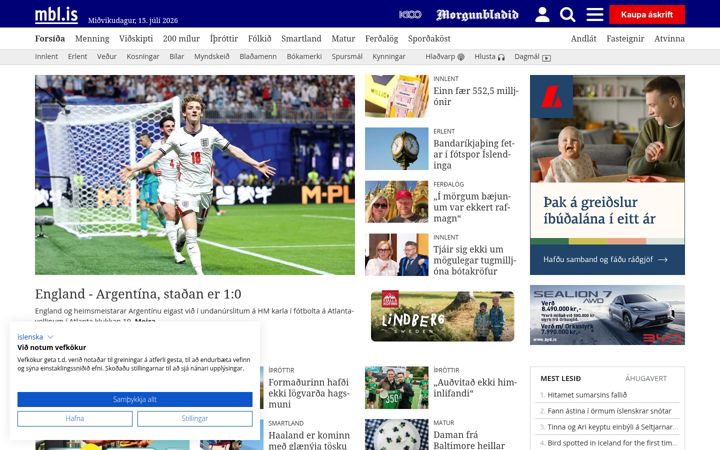Open Erlent subsection
Screen dimensions: 720x450
(77, 56)
